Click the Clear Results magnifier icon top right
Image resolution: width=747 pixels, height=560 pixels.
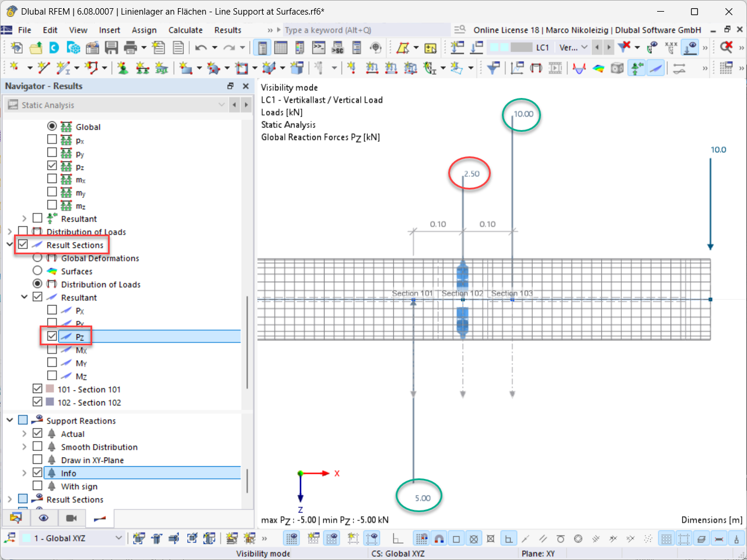click(727, 48)
